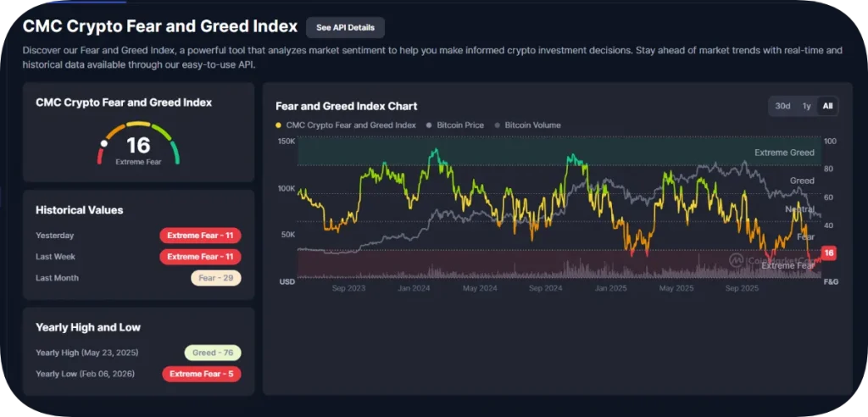868x417 pixels.
Task: Switch chart range to 30d
Action: point(782,106)
